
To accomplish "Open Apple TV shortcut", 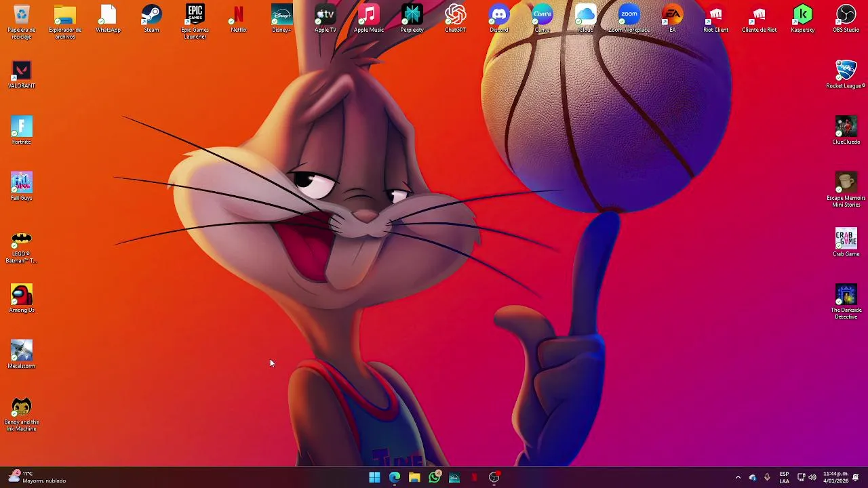I will 325,19.
